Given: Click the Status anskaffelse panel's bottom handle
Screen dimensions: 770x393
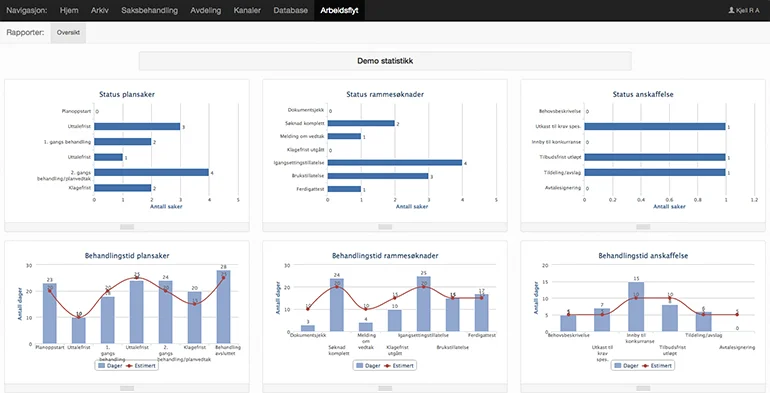Looking at the screenshot, I should point(643,227).
